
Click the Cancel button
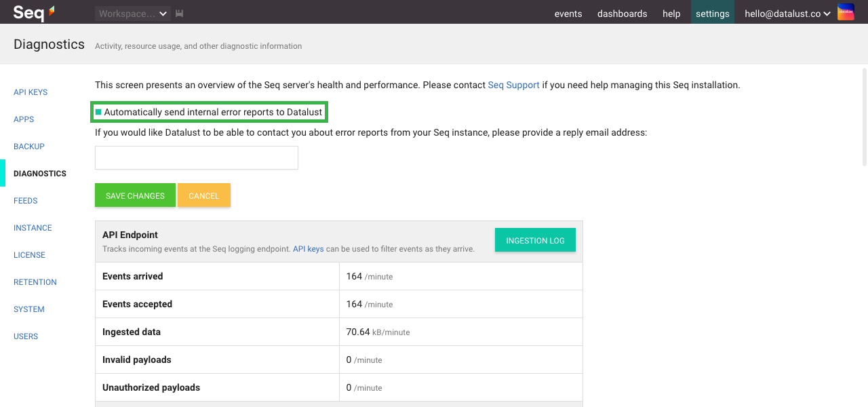click(x=204, y=195)
